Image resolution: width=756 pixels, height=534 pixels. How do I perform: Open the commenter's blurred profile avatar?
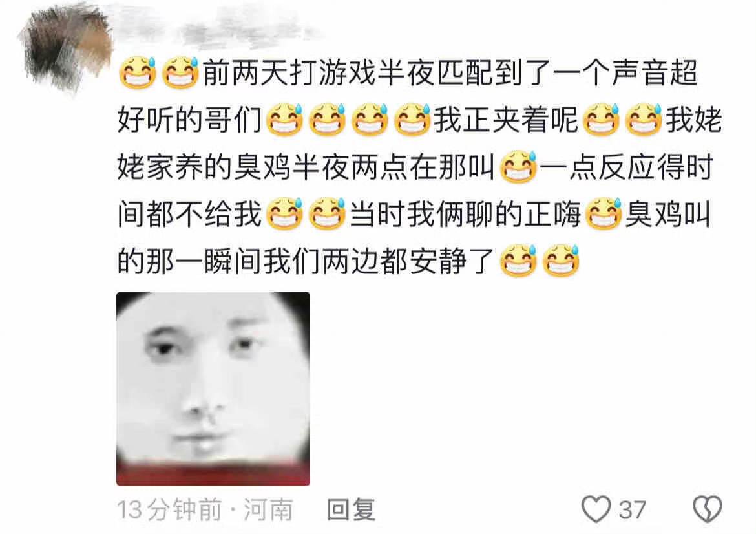pyautogui.click(x=65, y=47)
